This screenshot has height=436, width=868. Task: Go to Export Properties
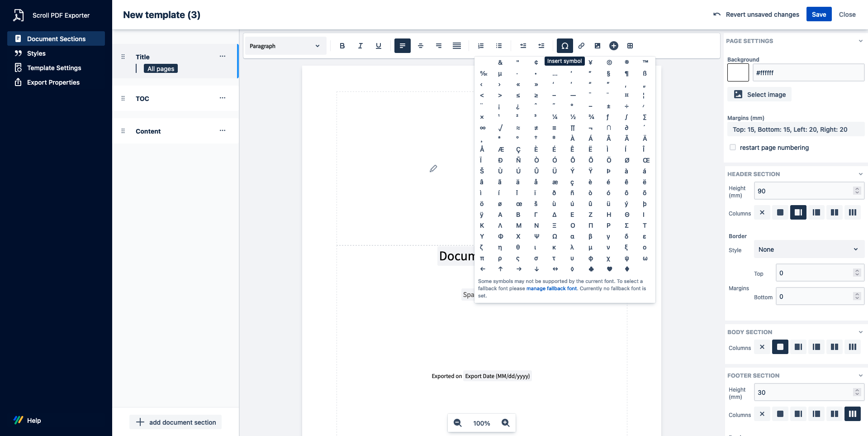[x=53, y=82]
